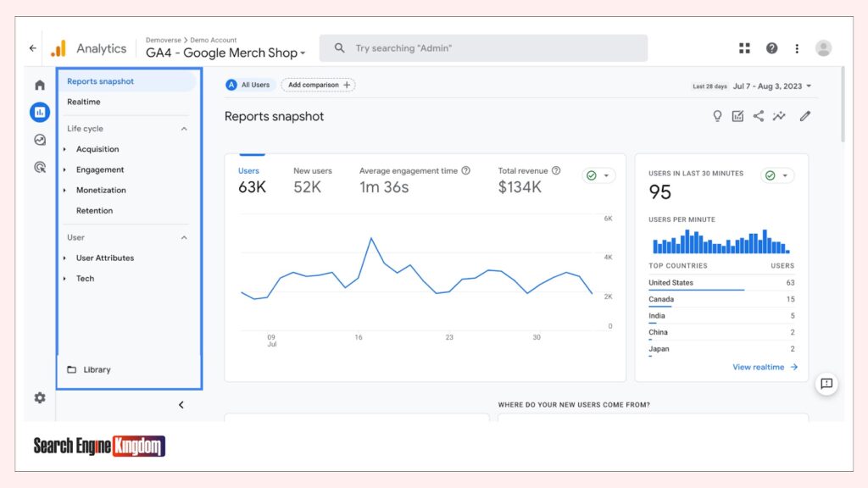Image resolution: width=868 pixels, height=488 pixels.
Task: Open the Explore icon in the sidebar
Action: tap(40, 140)
